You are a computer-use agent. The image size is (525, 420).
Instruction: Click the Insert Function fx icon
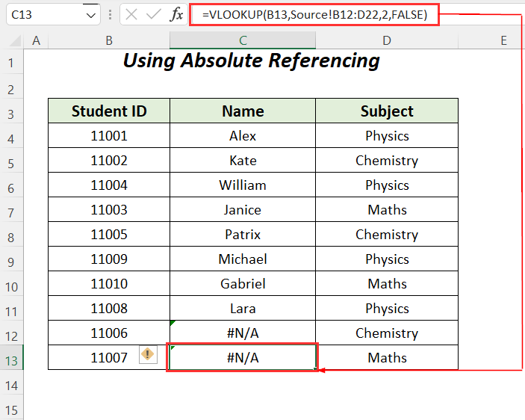pyautogui.click(x=177, y=14)
